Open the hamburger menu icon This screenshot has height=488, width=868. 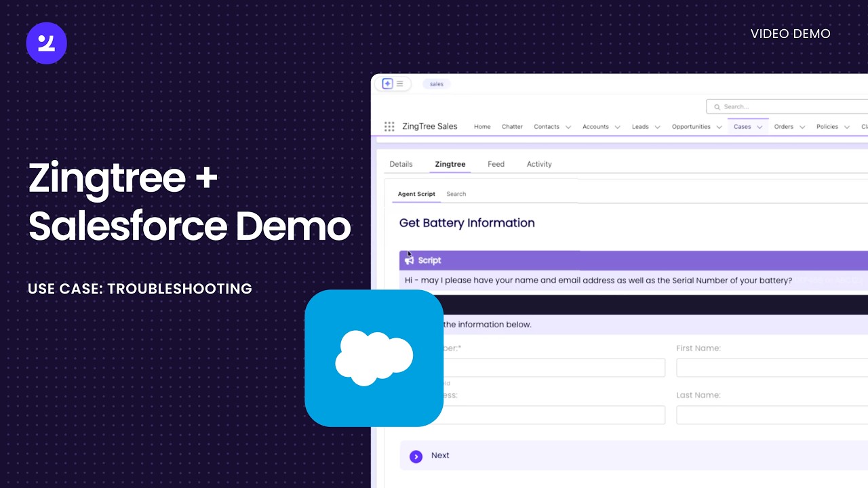[x=400, y=84]
